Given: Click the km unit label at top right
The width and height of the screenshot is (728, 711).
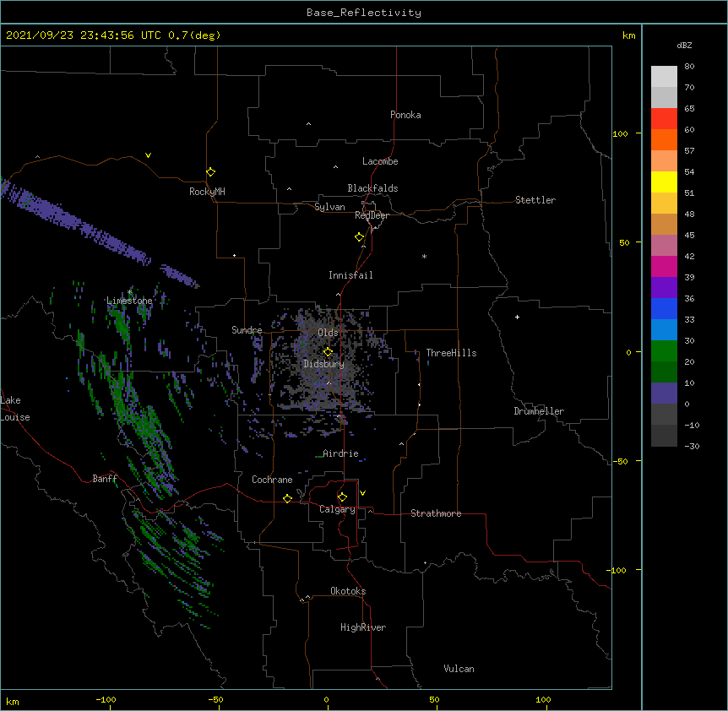Looking at the screenshot, I should coord(628,35).
